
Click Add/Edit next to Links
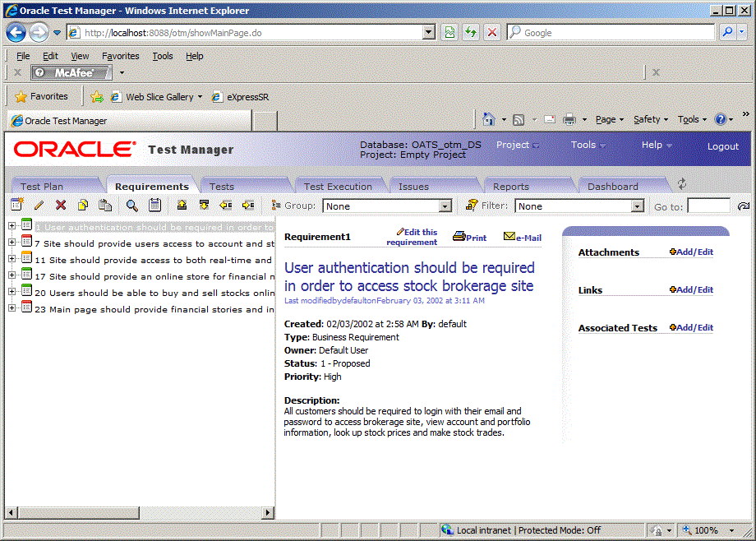(x=691, y=289)
